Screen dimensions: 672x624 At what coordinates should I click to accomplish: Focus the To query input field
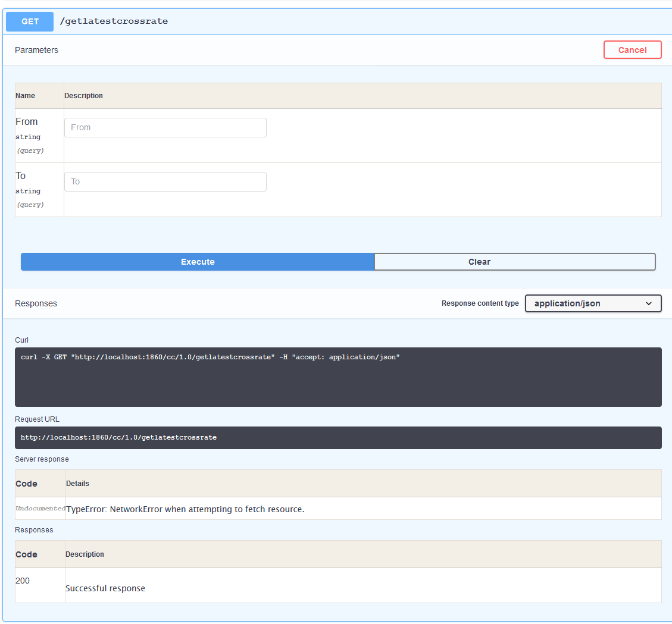(x=165, y=181)
